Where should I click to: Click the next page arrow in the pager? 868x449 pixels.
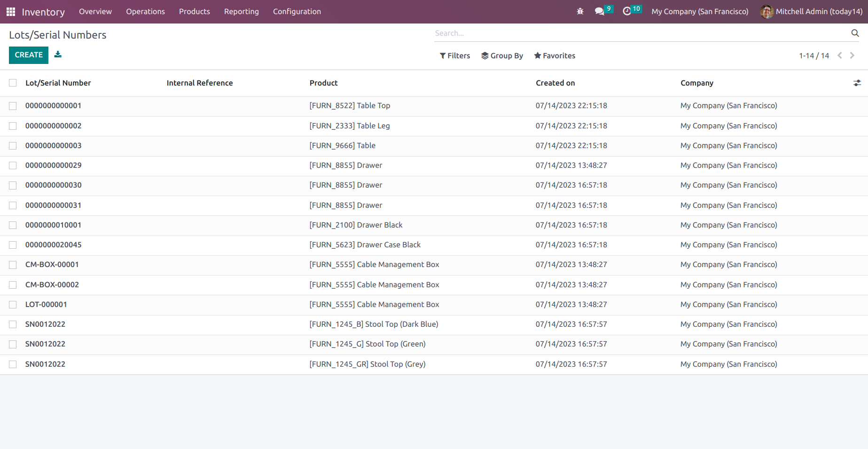click(x=852, y=55)
